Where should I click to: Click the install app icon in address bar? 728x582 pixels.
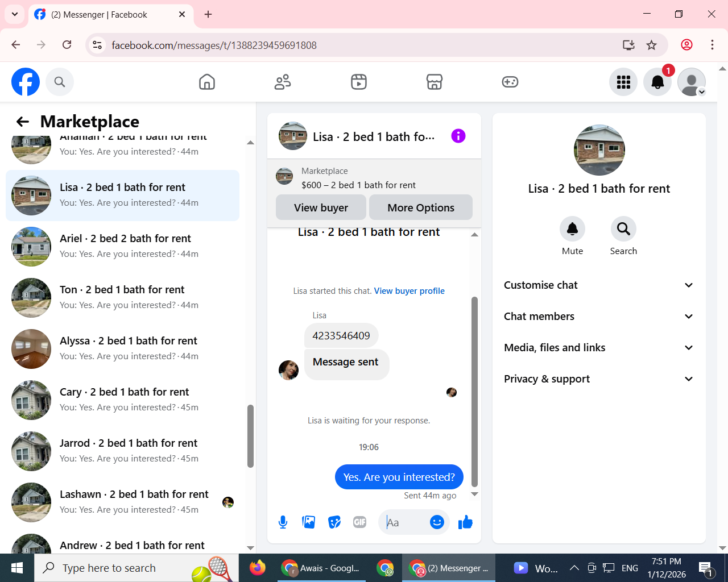[x=628, y=45]
